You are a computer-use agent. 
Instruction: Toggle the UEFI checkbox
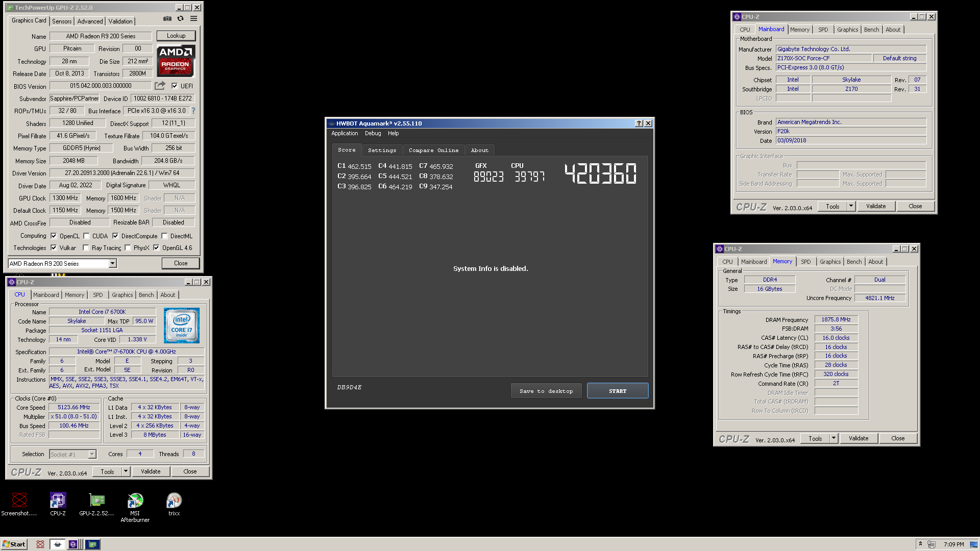pyautogui.click(x=175, y=86)
